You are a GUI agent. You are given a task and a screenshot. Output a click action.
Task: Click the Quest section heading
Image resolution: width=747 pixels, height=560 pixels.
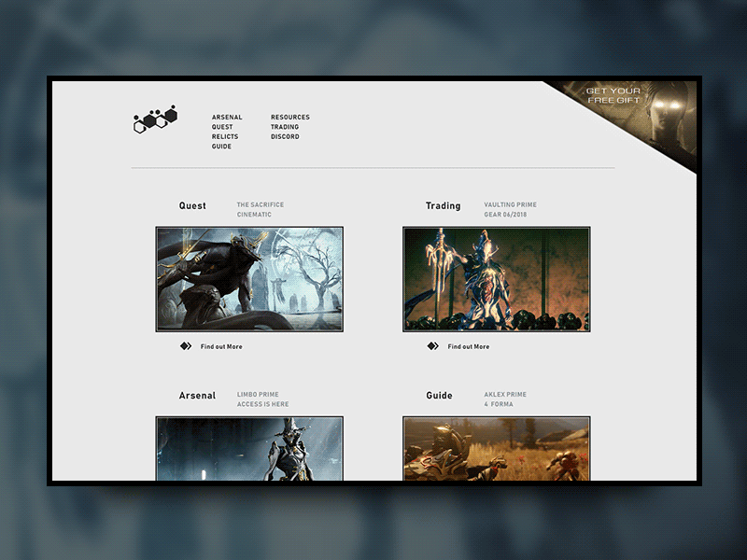click(192, 205)
